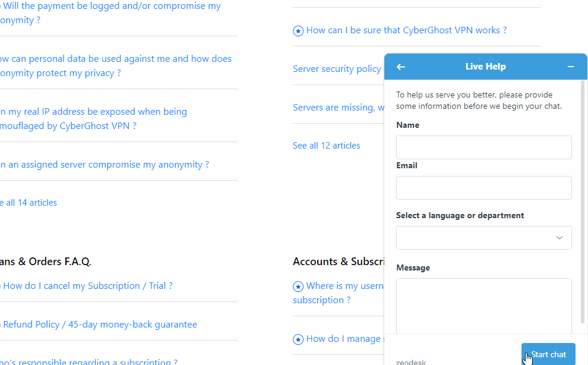Open the 'Servers are missing' article

[x=339, y=108]
